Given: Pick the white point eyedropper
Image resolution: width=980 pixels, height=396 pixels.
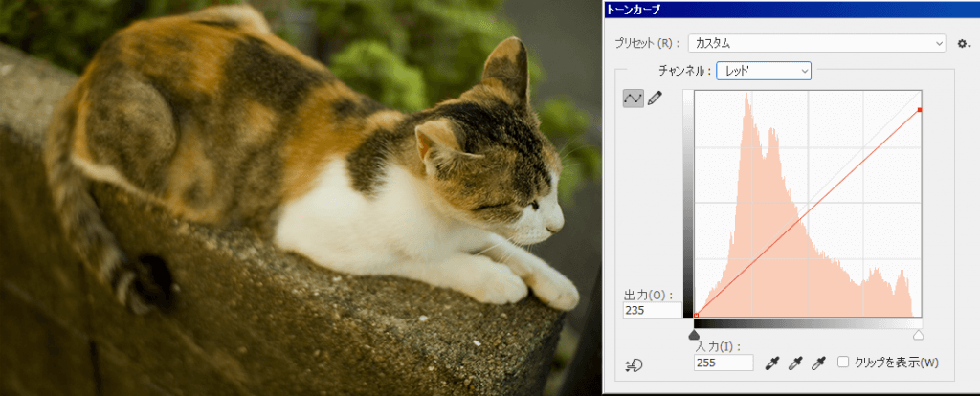Looking at the screenshot, I should point(818,363).
